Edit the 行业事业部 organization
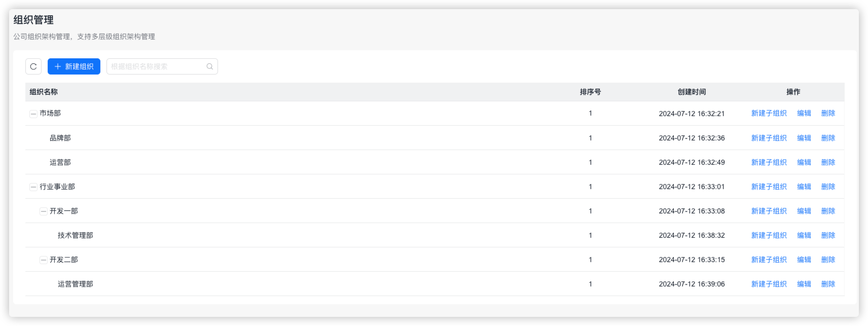The height and width of the screenshot is (326, 868). (804, 187)
